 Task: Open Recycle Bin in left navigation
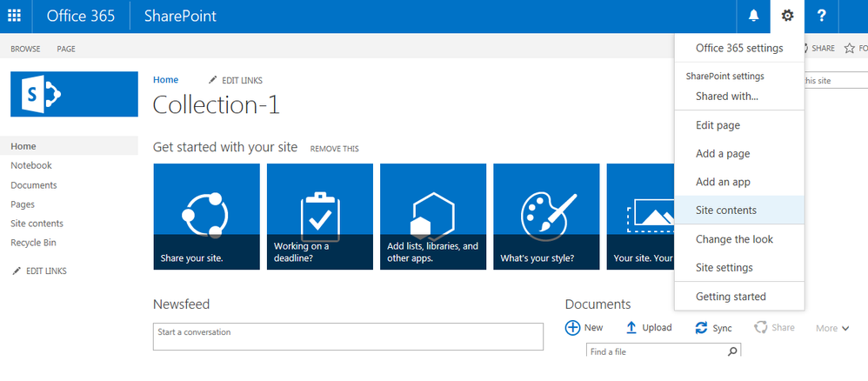[x=33, y=243]
